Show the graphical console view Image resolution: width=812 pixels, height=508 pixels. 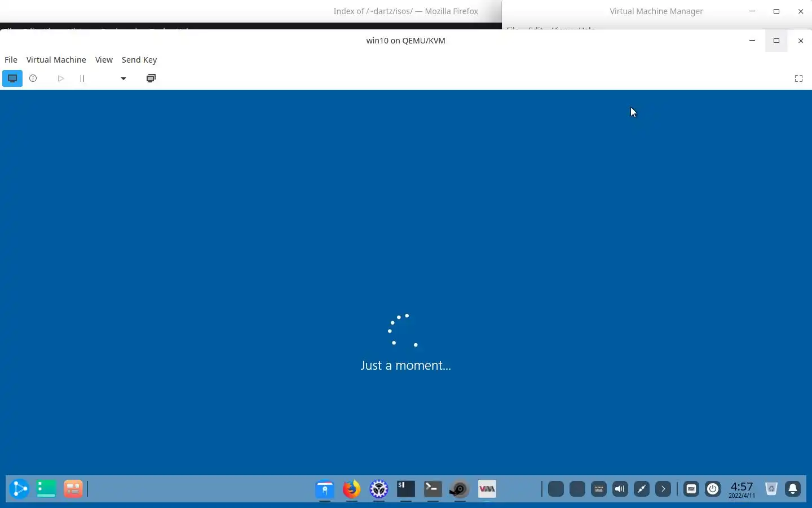tap(12, 78)
